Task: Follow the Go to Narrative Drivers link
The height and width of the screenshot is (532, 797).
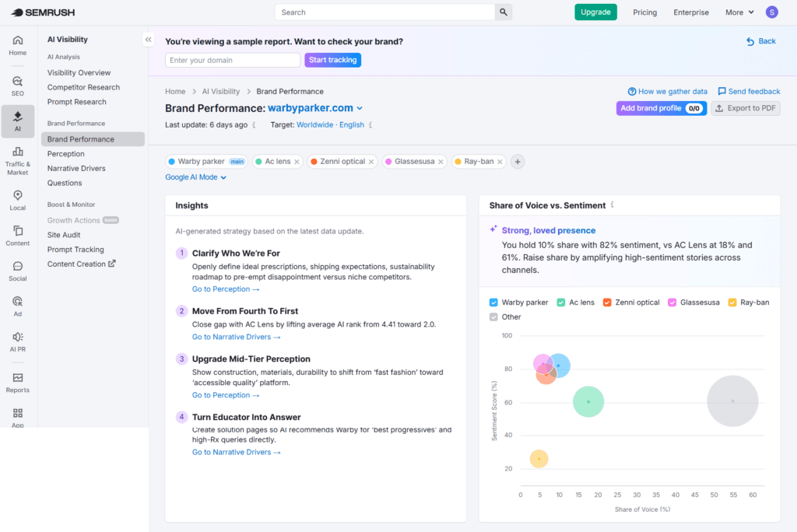Action: coord(237,336)
